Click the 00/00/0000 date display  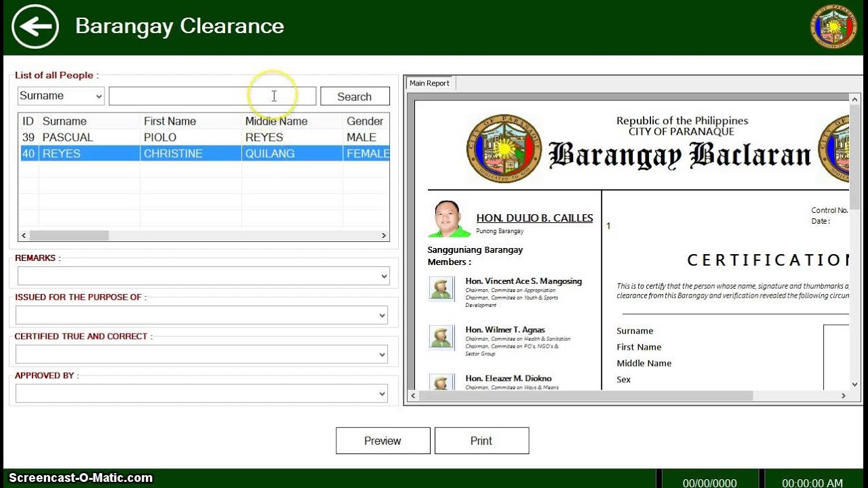click(x=709, y=483)
